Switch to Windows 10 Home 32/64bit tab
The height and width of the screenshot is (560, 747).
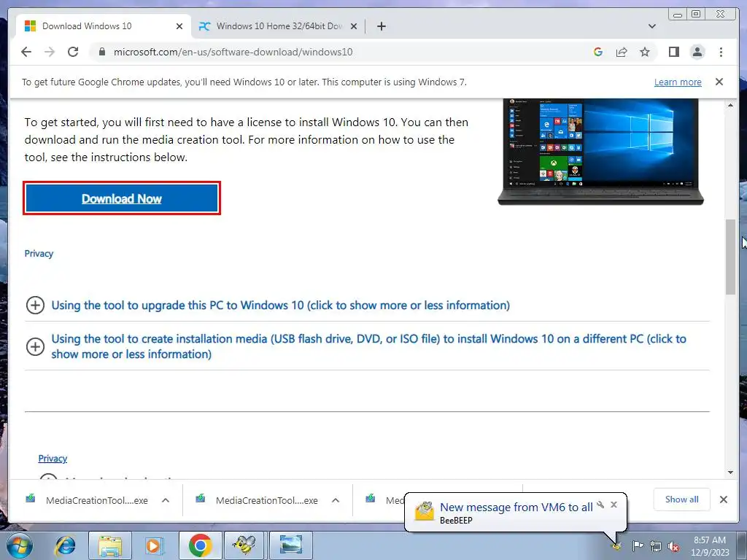tap(279, 26)
